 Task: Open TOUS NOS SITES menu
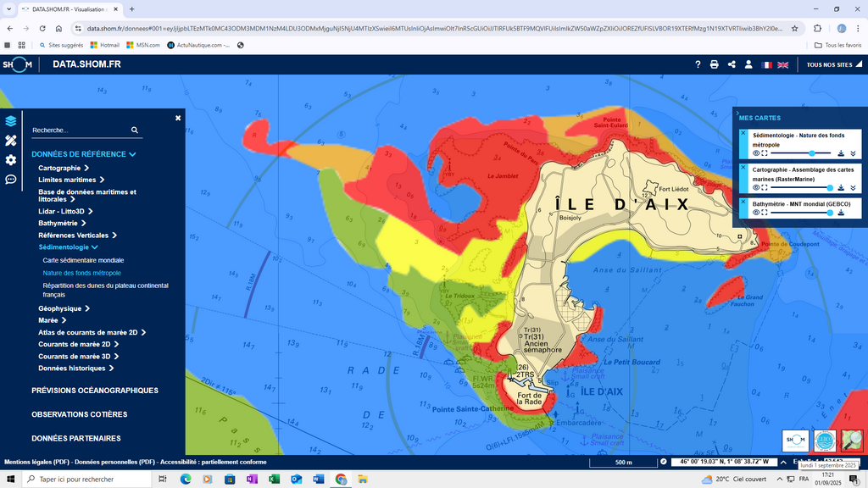[x=834, y=64]
